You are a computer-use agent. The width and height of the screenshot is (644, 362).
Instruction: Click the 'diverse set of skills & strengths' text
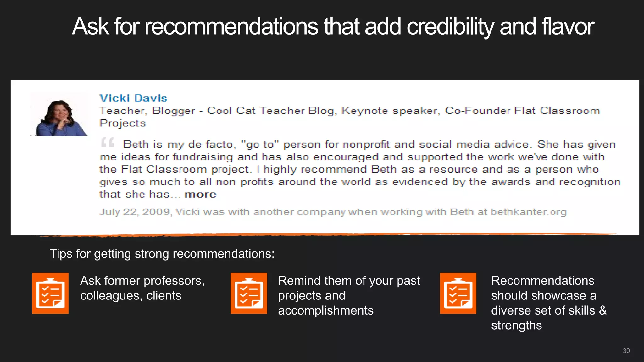[549, 318]
